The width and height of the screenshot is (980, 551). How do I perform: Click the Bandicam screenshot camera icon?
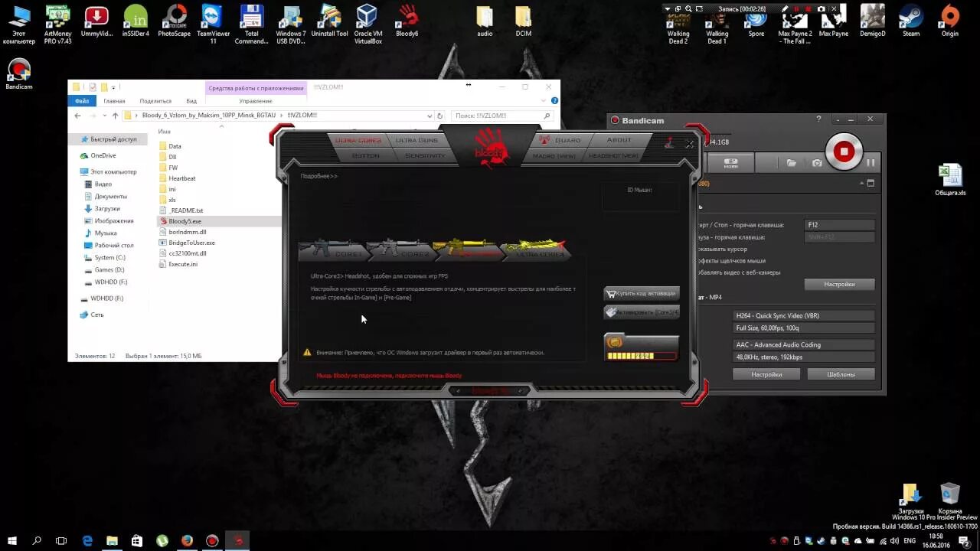(817, 162)
